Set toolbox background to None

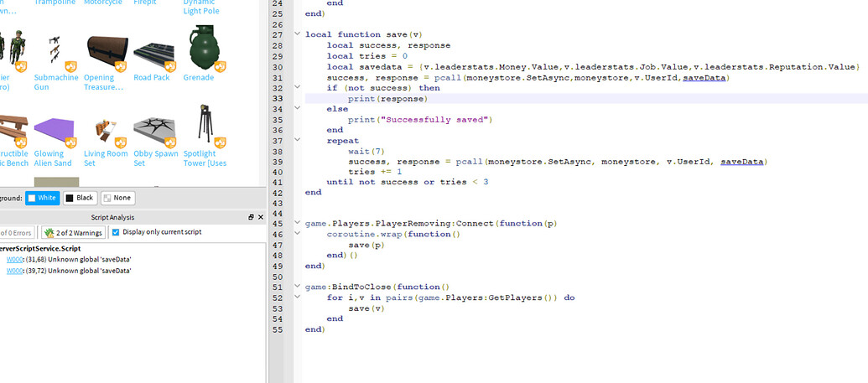point(118,198)
